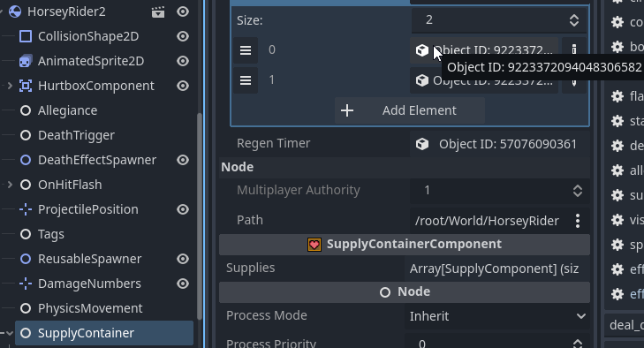Click the scene tree vertical scrollbar
This screenshot has height=348, width=644.
tap(200, 216)
